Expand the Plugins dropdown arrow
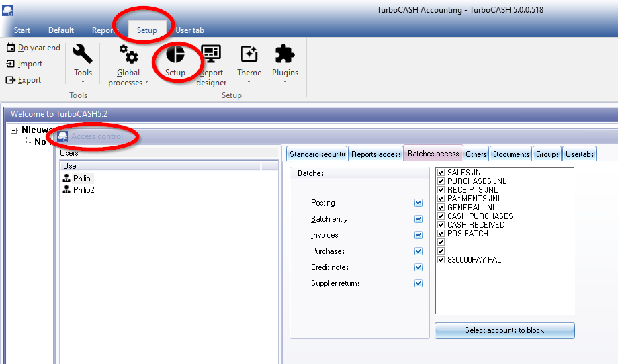 285,82
